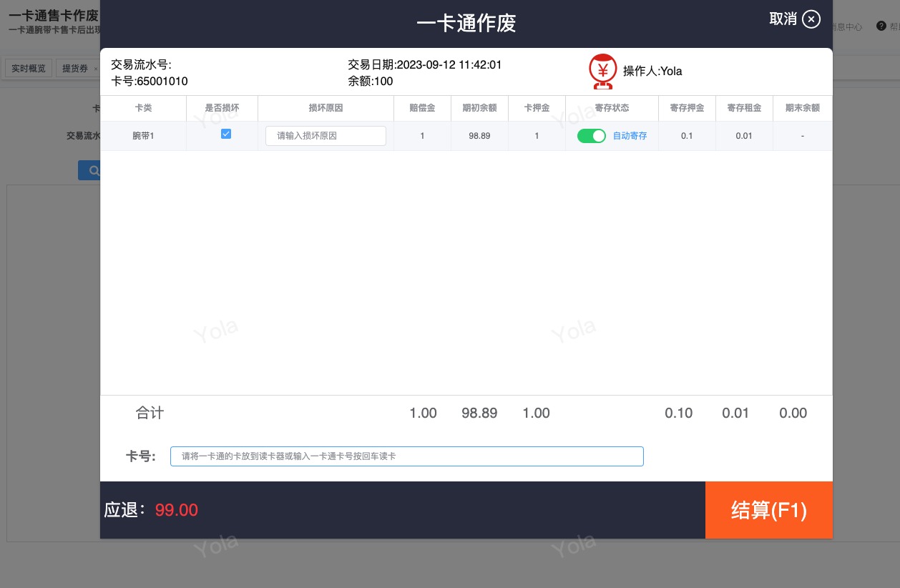This screenshot has height=588, width=900.
Task: Click the total 98.89 in 合计 row
Action: tap(479, 413)
